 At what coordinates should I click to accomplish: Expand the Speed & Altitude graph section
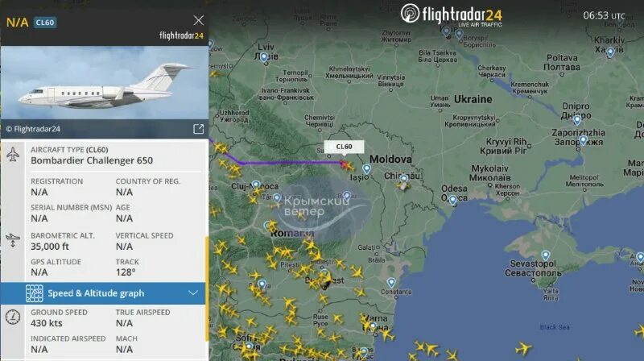(103, 293)
